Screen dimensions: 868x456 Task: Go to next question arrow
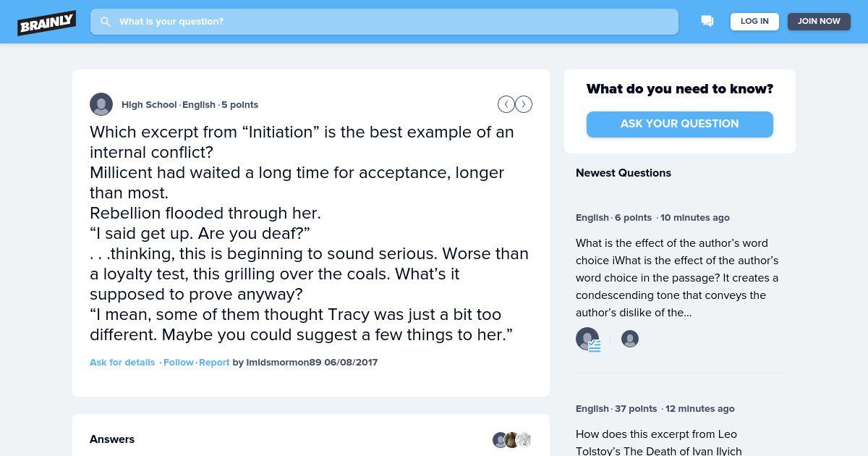coord(524,104)
